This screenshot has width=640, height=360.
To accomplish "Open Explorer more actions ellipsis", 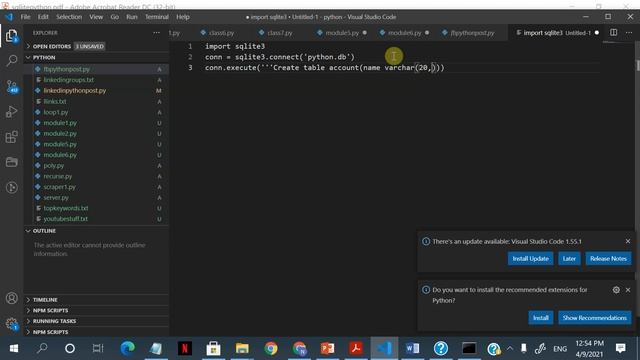I will [x=156, y=33].
